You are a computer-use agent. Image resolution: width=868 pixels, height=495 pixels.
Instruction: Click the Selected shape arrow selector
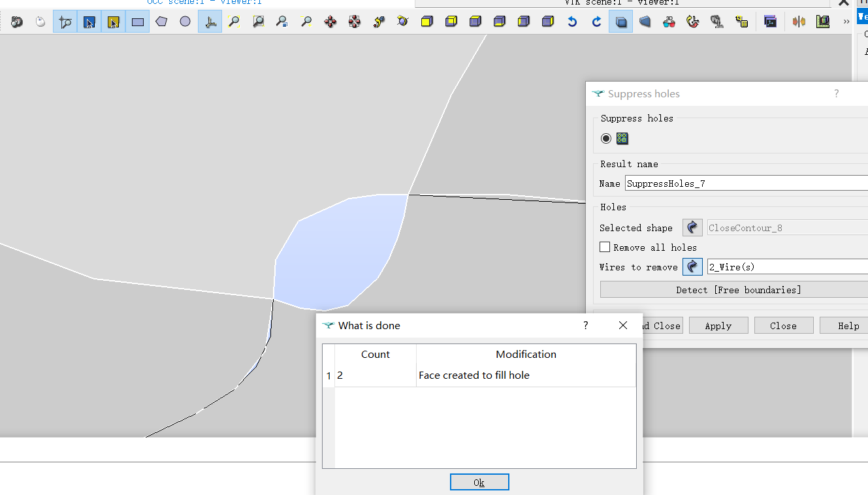tap(692, 227)
